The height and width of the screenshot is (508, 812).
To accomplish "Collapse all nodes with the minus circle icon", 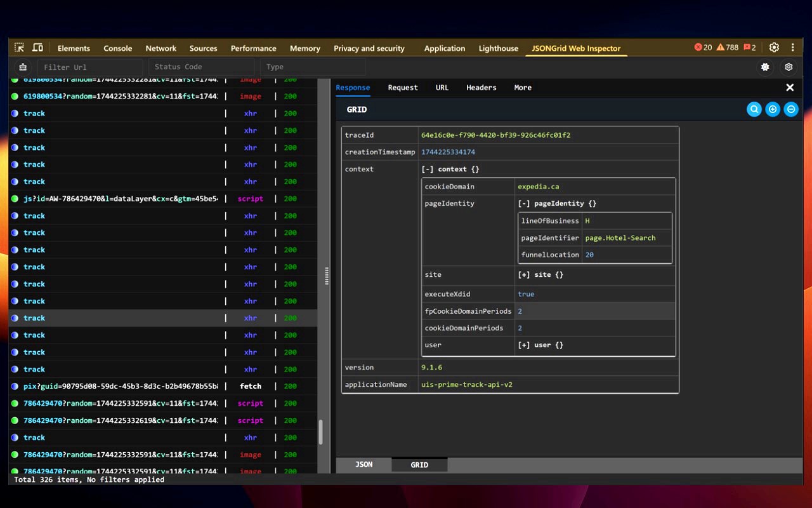I will tap(790, 109).
